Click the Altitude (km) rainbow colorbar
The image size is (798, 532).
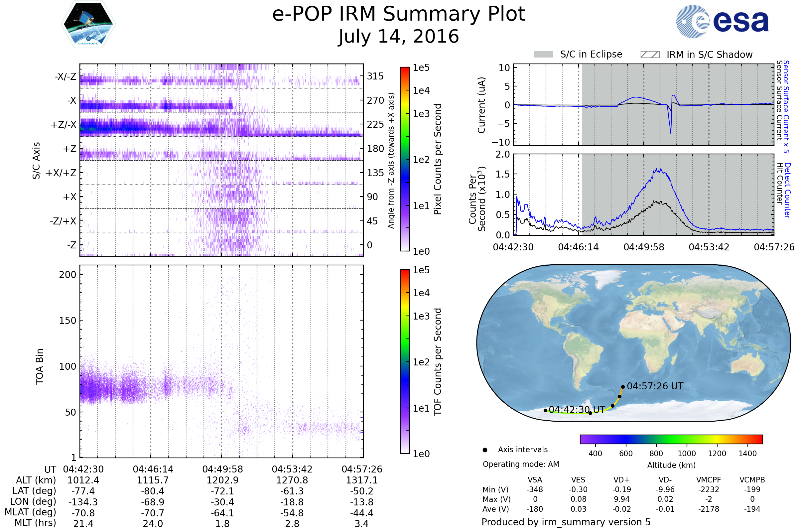tap(671, 439)
